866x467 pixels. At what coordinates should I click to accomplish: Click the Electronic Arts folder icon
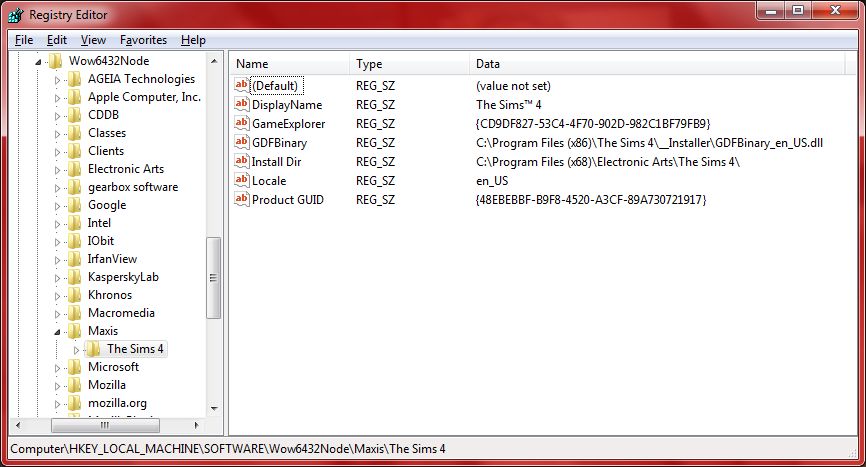click(x=75, y=169)
